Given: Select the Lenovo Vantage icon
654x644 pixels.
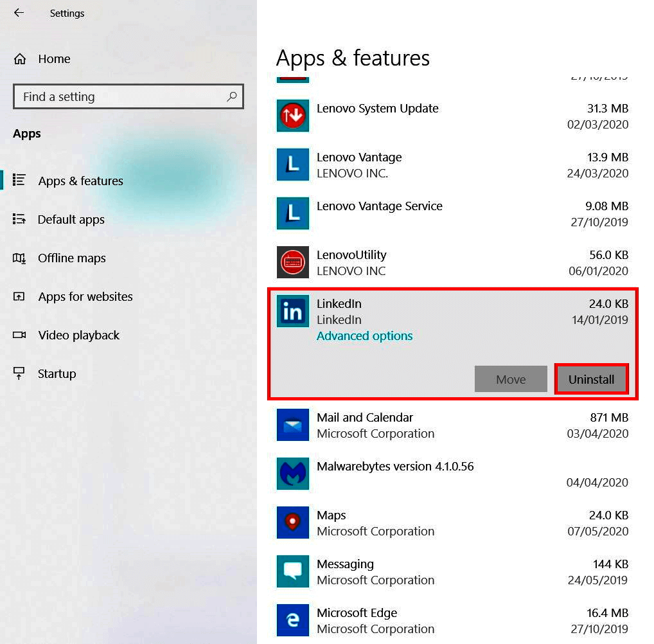Looking at the screenshot, I should point(292,165).
